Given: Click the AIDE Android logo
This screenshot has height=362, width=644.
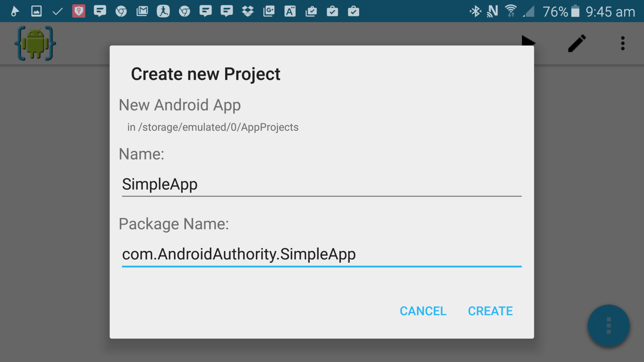Looking at the screenshot, I should pos(35,43).
